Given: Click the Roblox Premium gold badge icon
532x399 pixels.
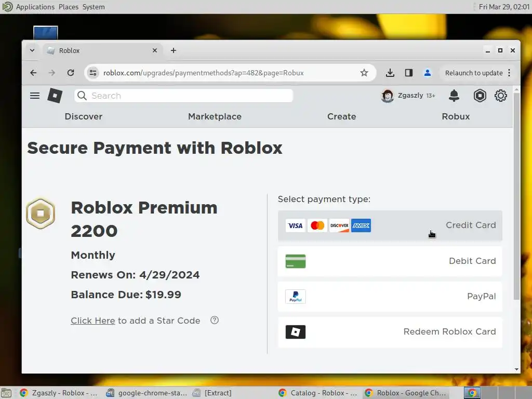Looking at the screenshot, I should pyautogui.click(x=41, y=214).
